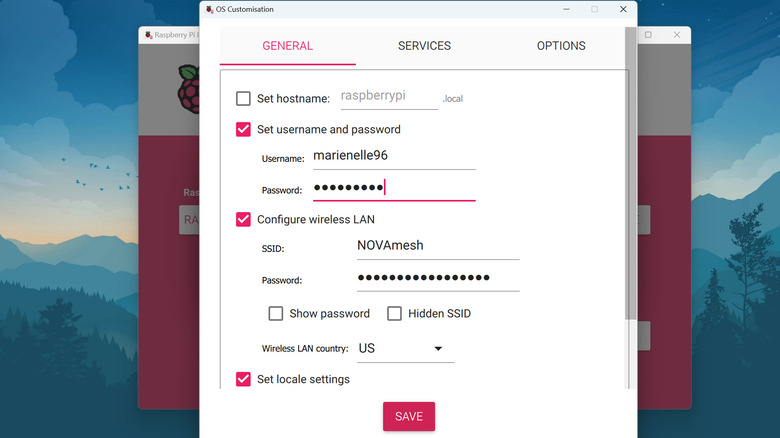
Task: Uncheck Configure wireless LAN
Action: pyautogui.click(x=243, y=219)
